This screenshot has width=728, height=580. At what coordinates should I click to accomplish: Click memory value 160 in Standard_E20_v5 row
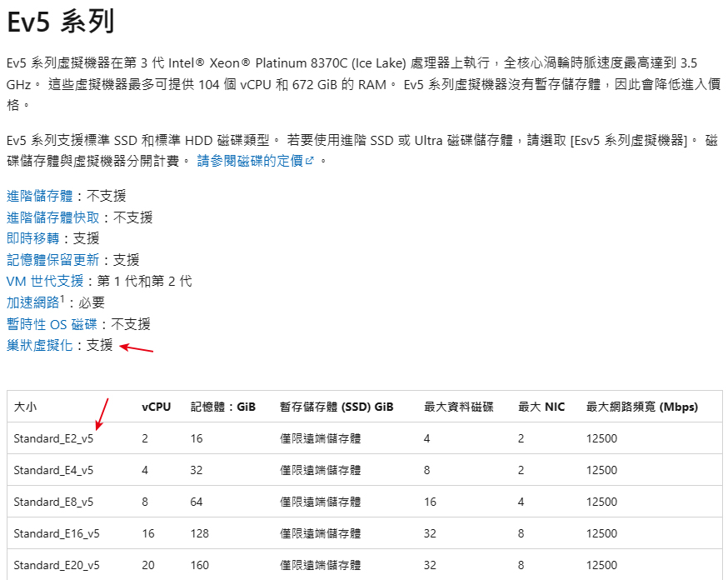click(200, 565)
